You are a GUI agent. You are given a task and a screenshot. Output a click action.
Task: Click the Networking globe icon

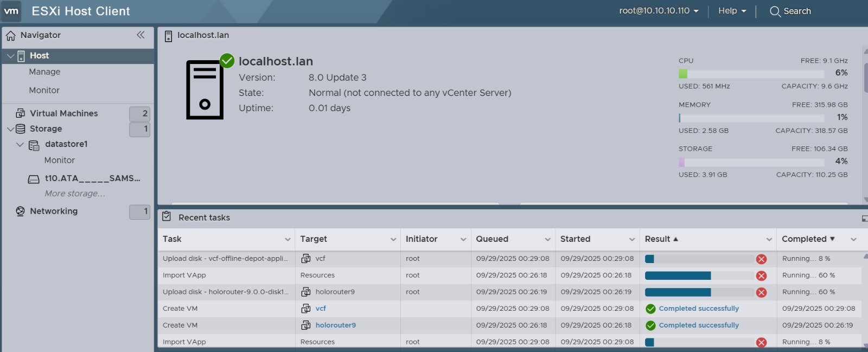pyautogui.click(x=21, y=211)
